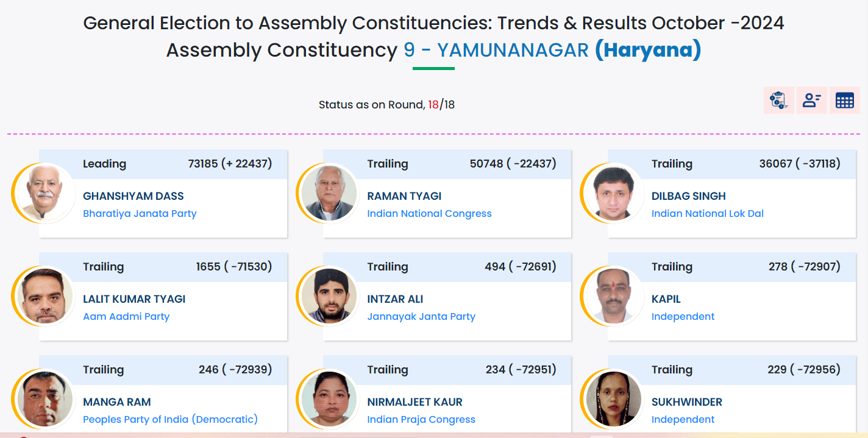Select Dilbag Singh's portrait photo
The height and width of the screenshot is (438, 868).
coord(613,194)
